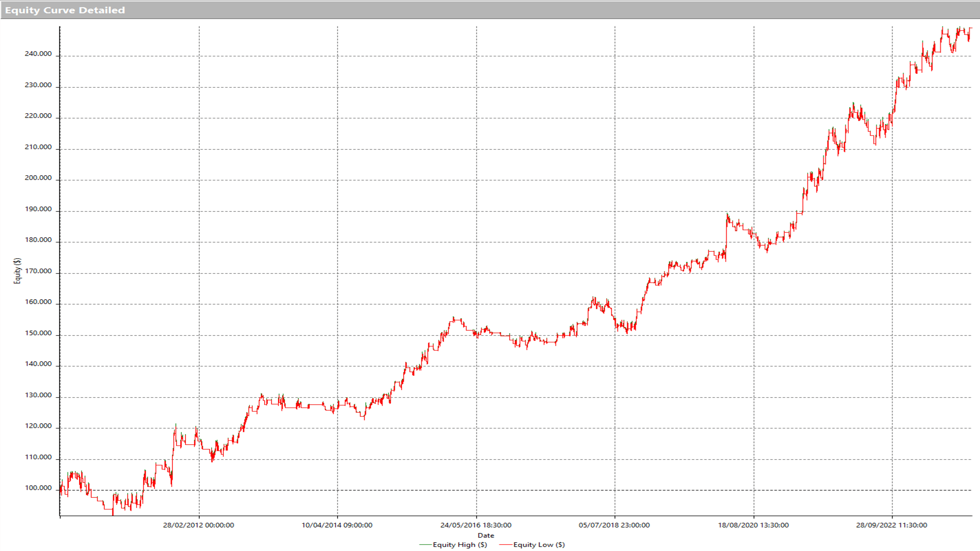Click the 200.000 y-axis tick label

38,178
